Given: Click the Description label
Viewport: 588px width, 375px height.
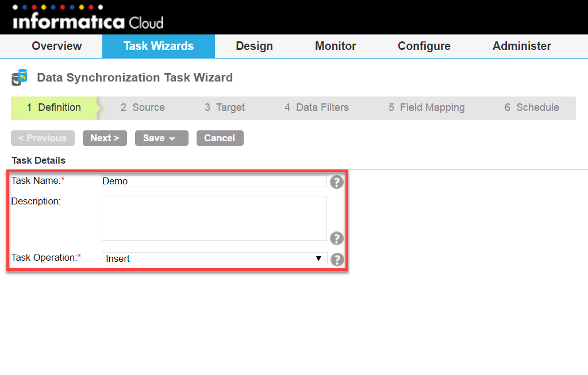Looking at the screenshot, I should [36, 201].
